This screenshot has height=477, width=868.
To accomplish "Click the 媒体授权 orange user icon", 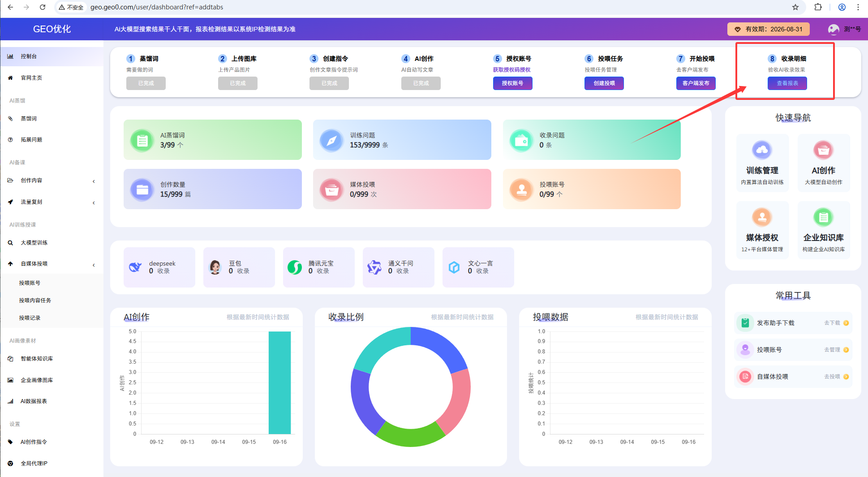I will (x=762, y=218).
